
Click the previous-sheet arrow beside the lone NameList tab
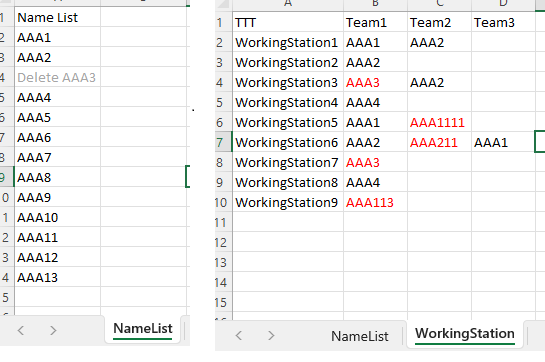[x=21, y=330]
